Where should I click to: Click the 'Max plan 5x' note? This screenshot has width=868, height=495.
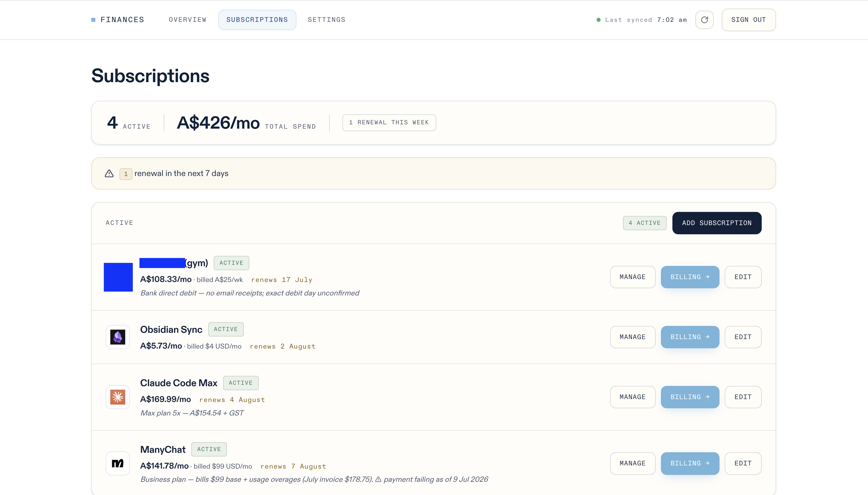[x=192, y=413]
